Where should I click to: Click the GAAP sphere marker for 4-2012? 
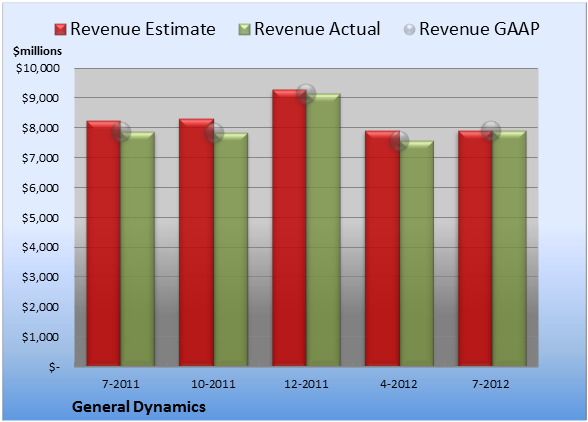pos(399,141)
